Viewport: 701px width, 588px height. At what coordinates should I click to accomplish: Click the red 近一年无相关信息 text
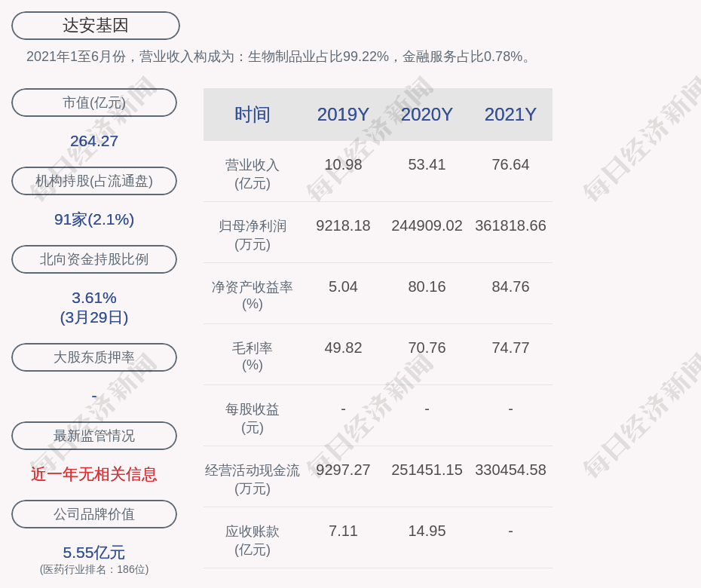(94, 474)
